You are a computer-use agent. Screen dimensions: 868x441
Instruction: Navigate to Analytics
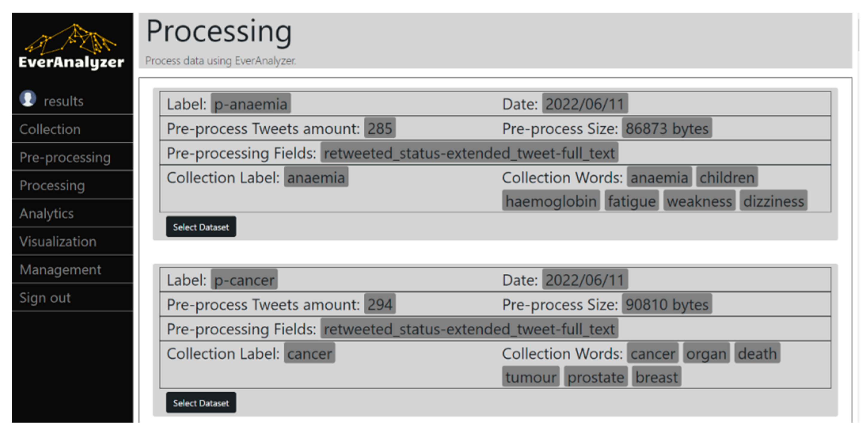[47, 213]
